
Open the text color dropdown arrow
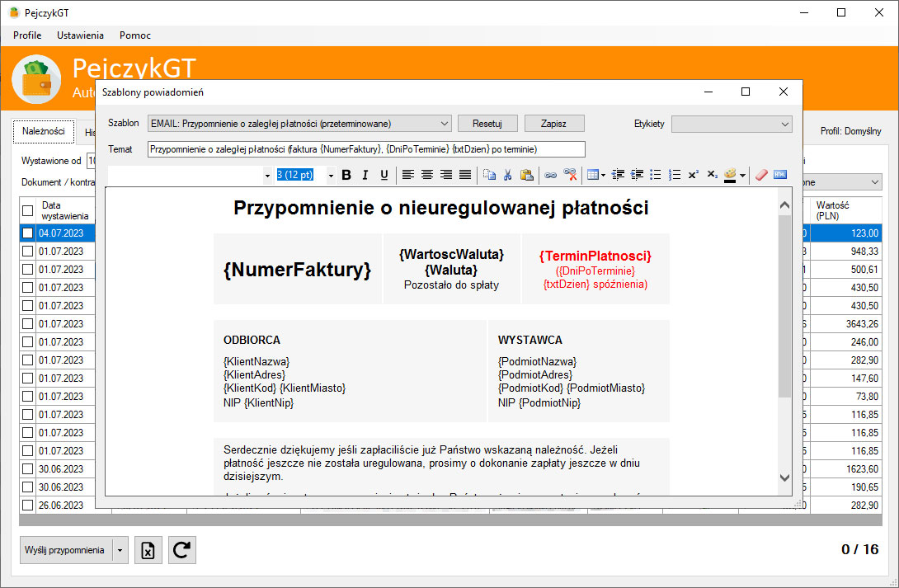[x=742, y=176]
